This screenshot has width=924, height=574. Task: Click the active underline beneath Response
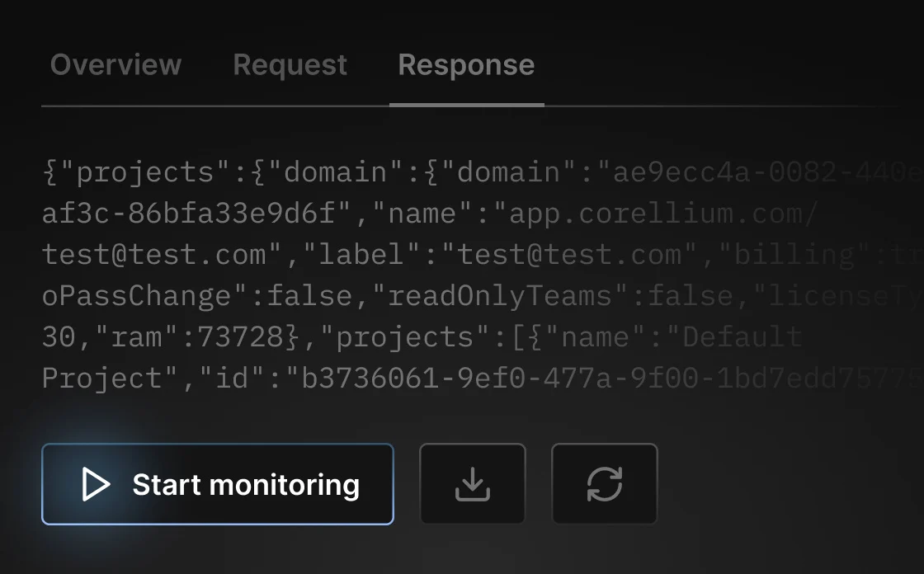(467, 106)
